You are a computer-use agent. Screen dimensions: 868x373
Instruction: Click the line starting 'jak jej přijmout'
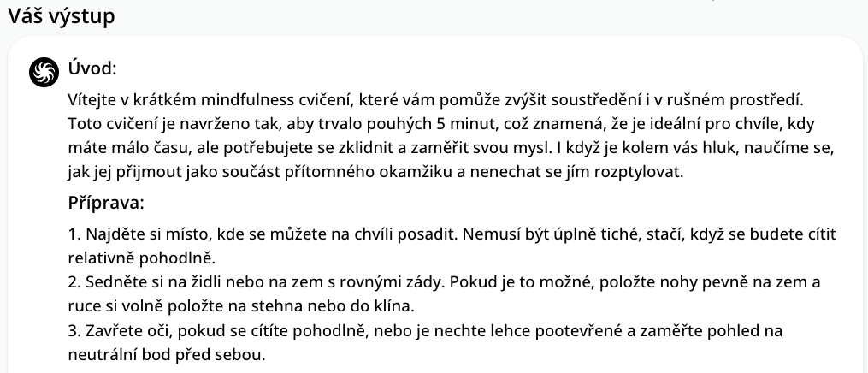376,172
